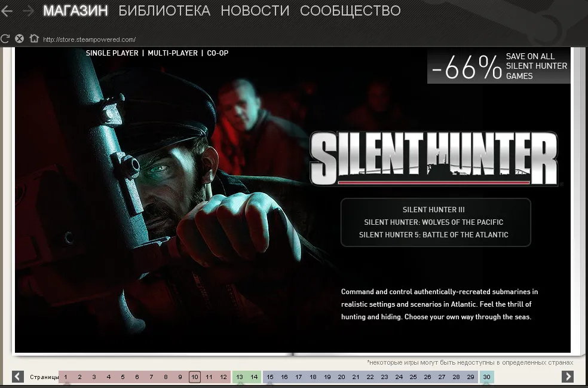Screen dimensions: 588x388
Task: Click the -66% discount banner
Action: [499, 66]
